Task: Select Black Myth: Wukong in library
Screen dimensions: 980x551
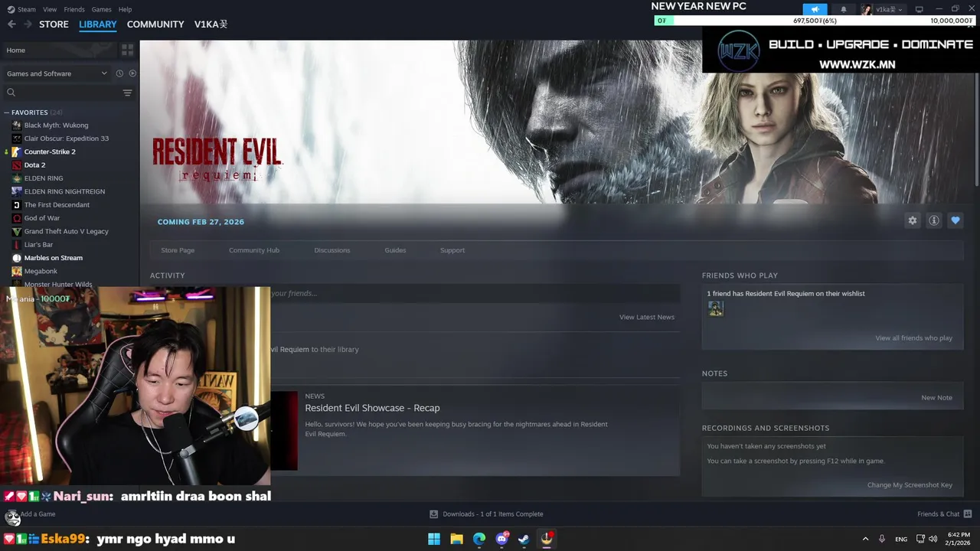Action: [x=56, y=126]
